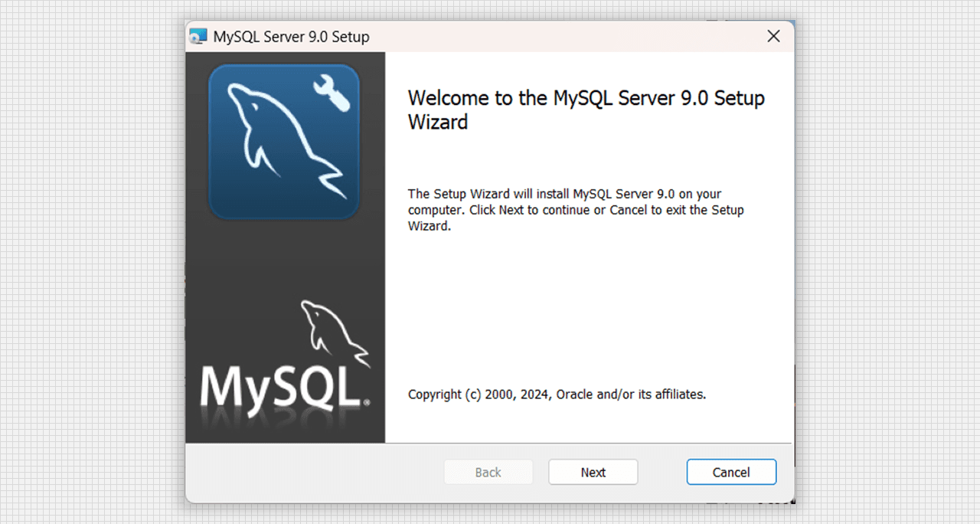Close the setup window with the X
The image size is (980, 524).
(x=773, y=37)
